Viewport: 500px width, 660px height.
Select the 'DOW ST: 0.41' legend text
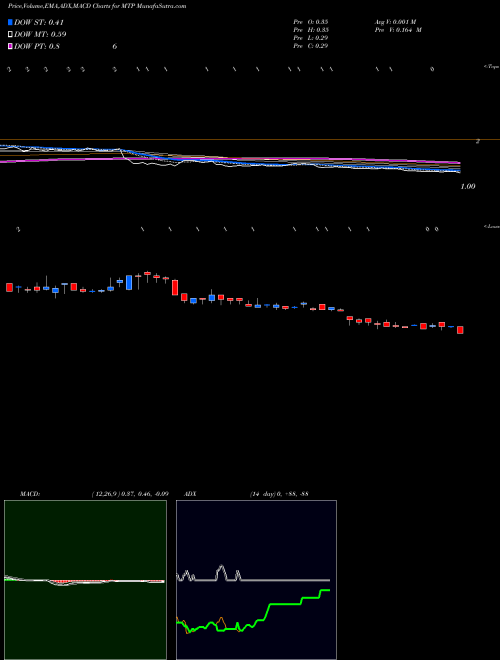[x=39, y=22]
